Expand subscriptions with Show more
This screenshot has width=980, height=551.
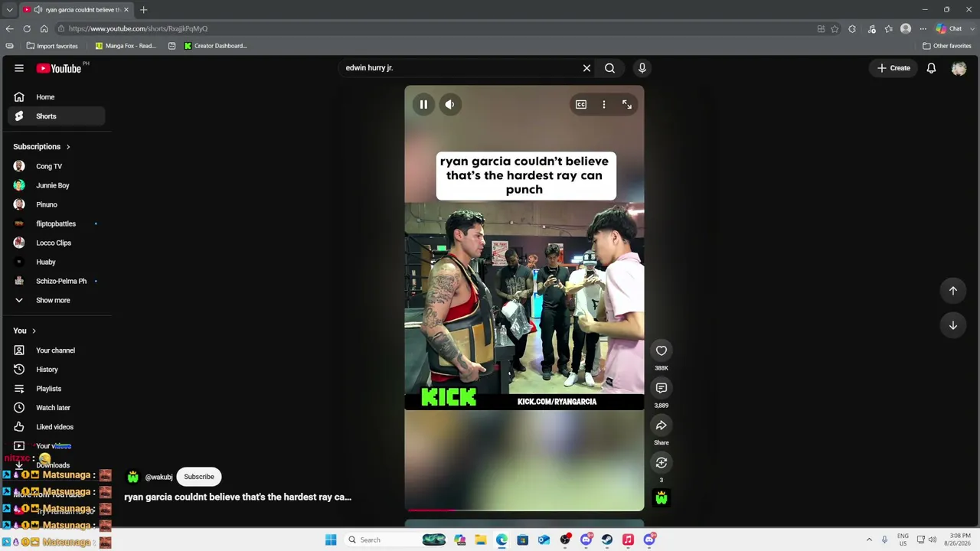point(56,300)
